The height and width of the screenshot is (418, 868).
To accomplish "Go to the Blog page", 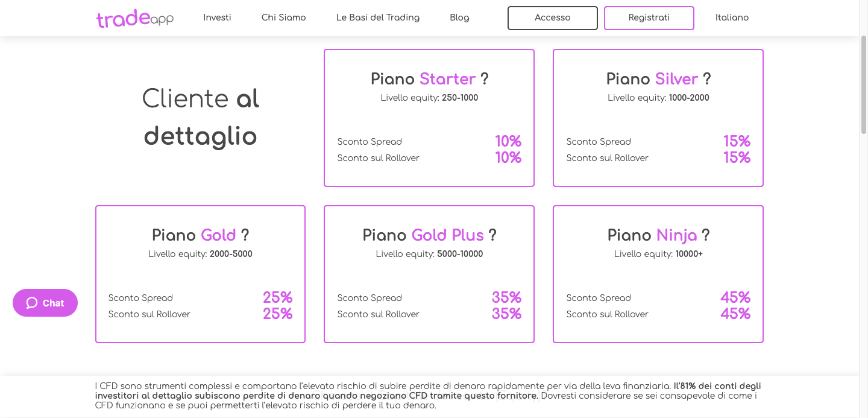I will coord(459,17).
